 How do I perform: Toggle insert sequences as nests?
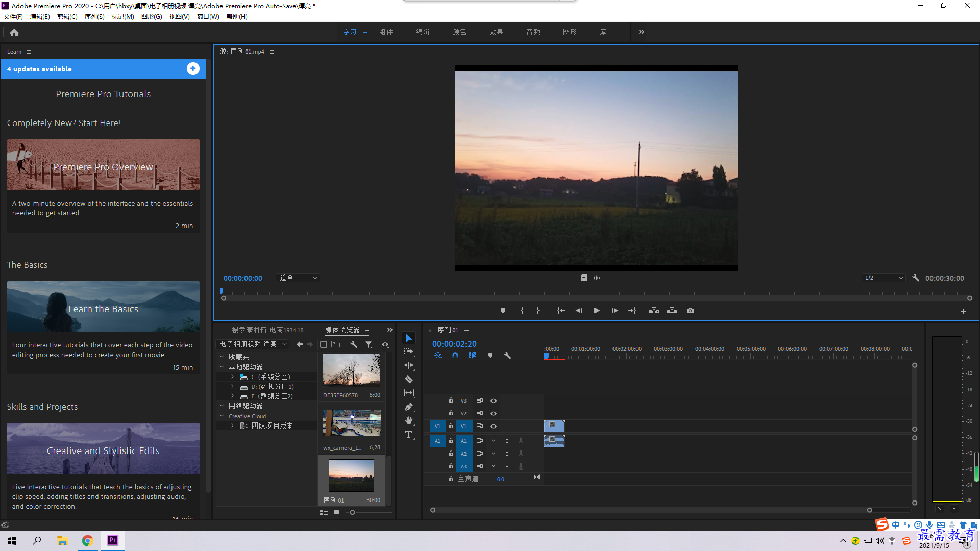tap(438, 355)
